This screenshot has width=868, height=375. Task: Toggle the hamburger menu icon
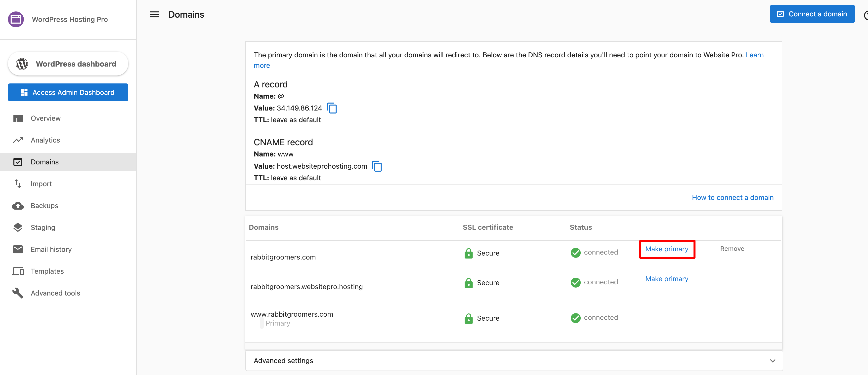click(x=154, y=14)
